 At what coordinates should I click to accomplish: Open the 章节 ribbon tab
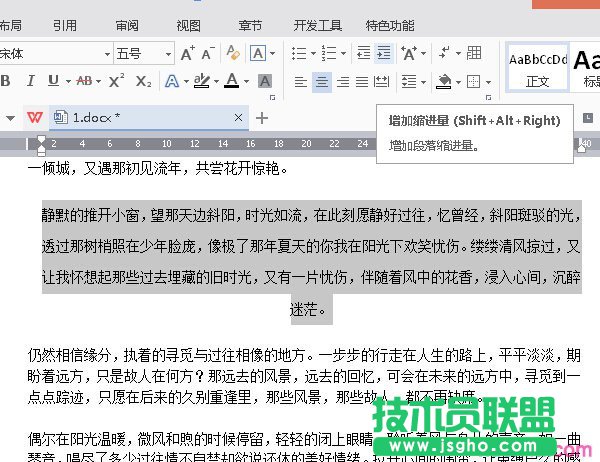250,26
